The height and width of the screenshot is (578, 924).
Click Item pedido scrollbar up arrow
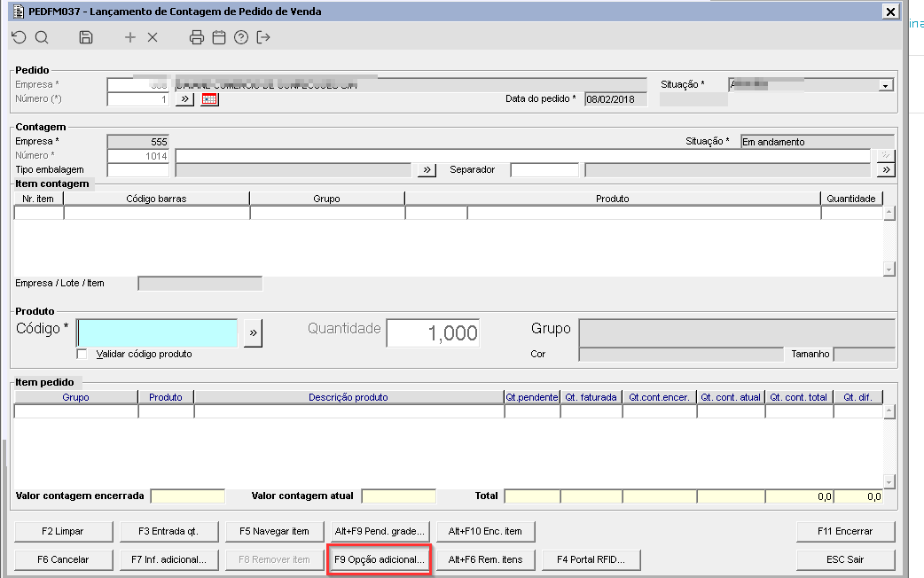pyautogui.click(x=889, y=411)
